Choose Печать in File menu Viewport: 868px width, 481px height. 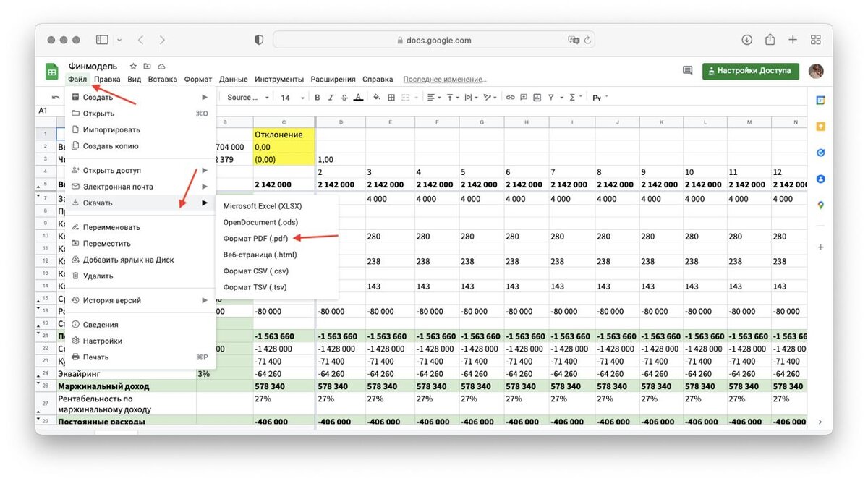click(x=140, y=357)
